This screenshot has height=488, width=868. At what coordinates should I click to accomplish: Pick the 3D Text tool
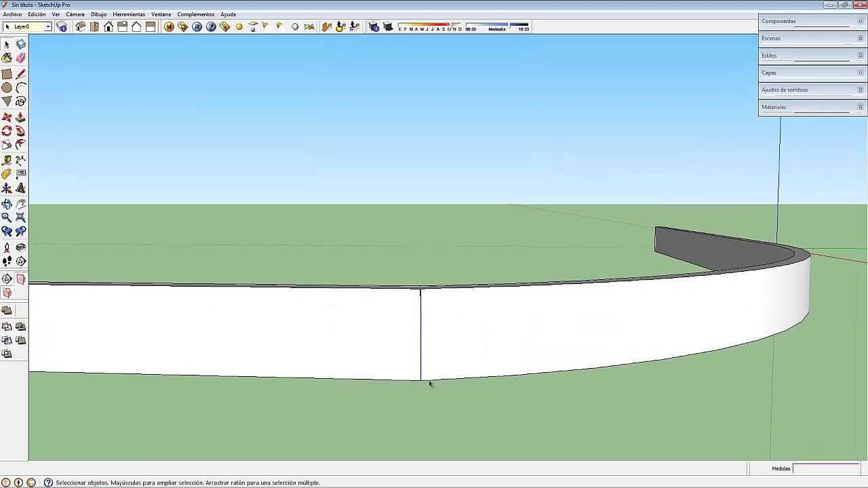click(x=20, y=188)
